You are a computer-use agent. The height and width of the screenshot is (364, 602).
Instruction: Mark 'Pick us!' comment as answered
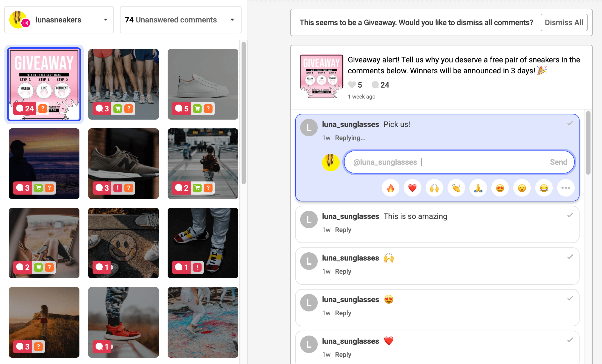tap(570, 123)
